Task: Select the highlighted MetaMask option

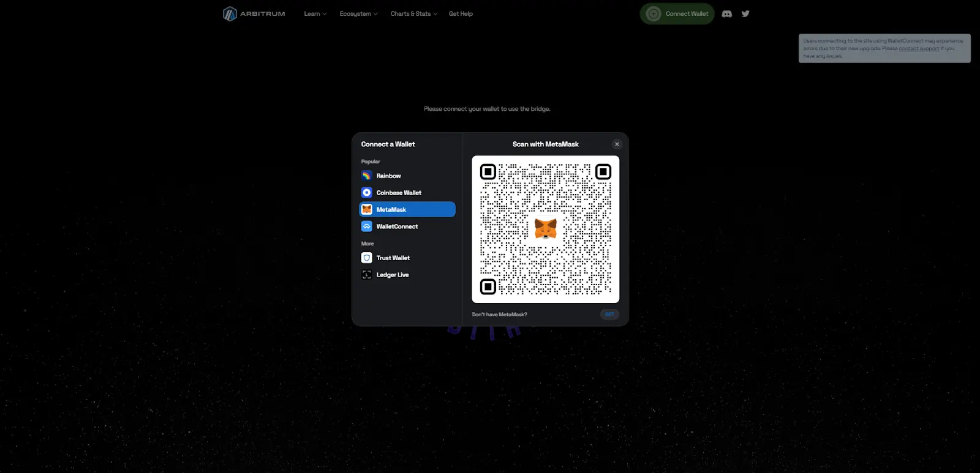Action: [407, 209]
